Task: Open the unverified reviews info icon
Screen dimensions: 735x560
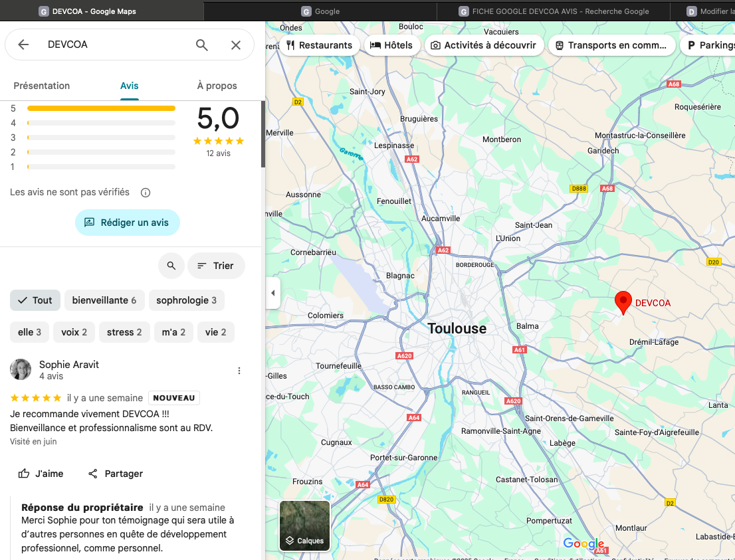Action: [146, 193]
